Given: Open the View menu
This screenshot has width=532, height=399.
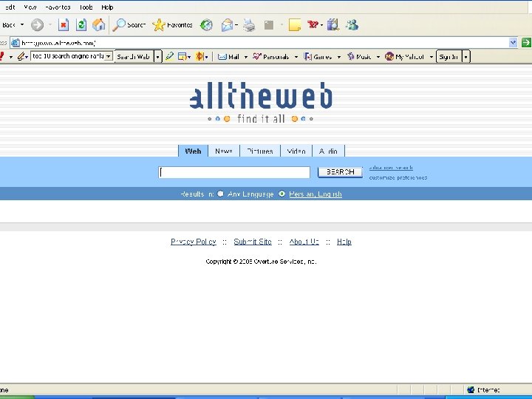Looking at the screenshot, I should (30, 7).
